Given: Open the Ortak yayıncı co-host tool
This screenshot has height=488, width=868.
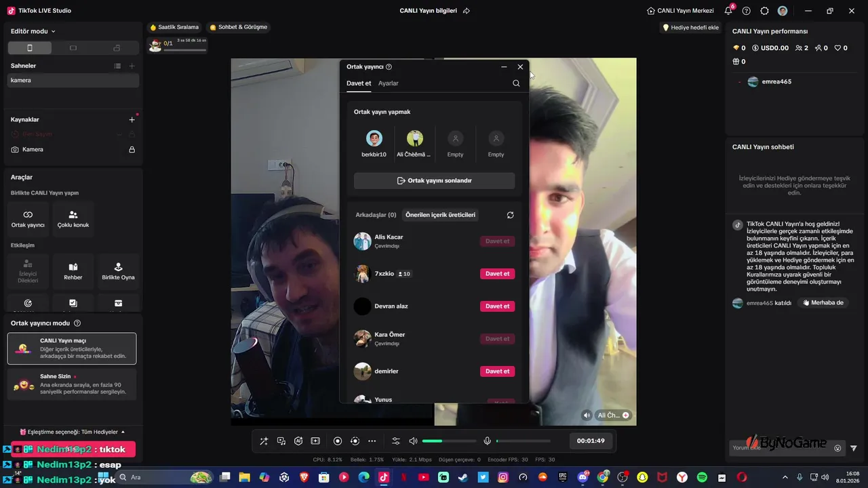Looking at the screenshot, I should pyautogui.click(x=28, y=218).
